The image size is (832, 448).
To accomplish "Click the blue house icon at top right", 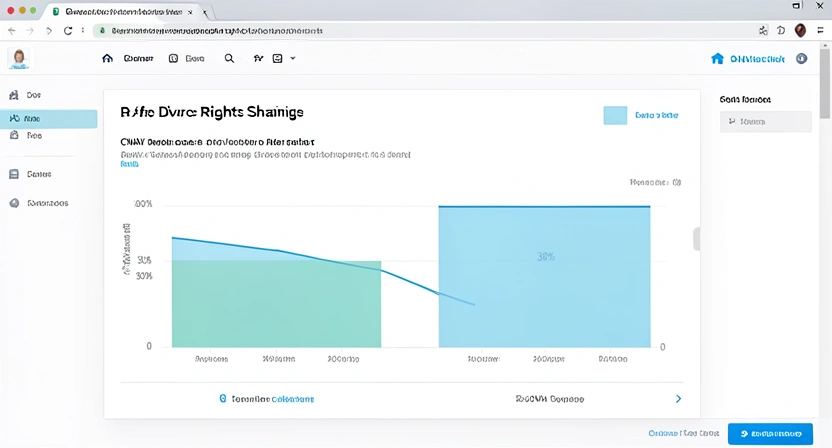I will 716,59.
